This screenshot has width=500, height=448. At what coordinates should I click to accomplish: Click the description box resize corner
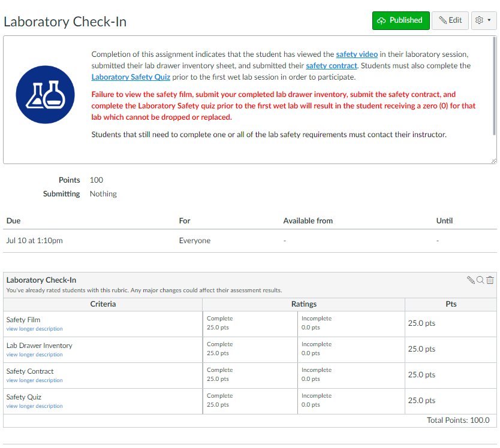(x=494, y=160)
